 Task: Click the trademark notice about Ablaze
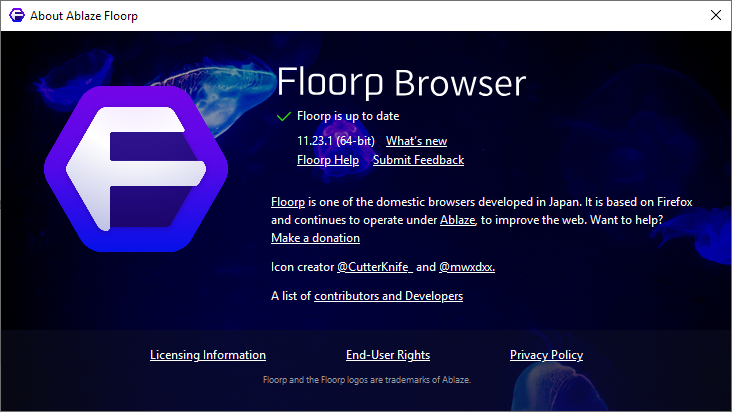pos(366,380)
